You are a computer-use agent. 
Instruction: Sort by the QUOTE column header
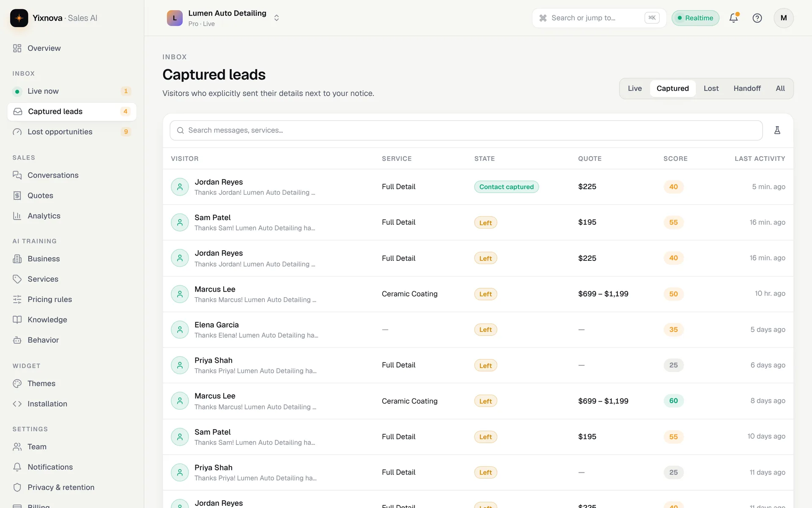tap(590, 159)
